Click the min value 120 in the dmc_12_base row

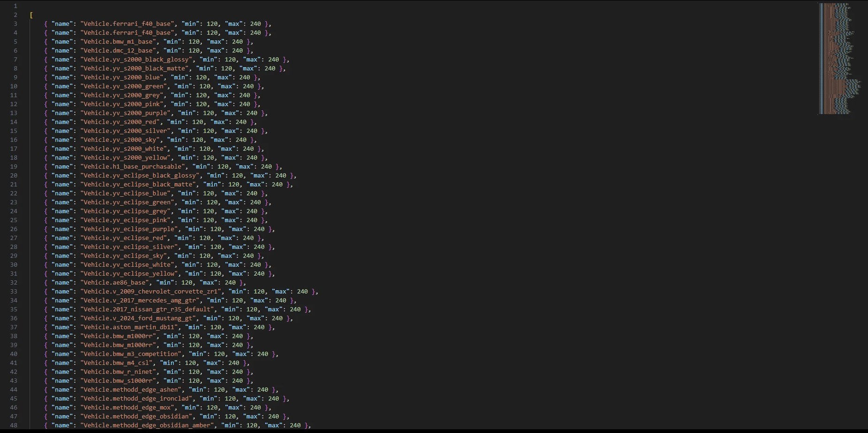(194, 51)
